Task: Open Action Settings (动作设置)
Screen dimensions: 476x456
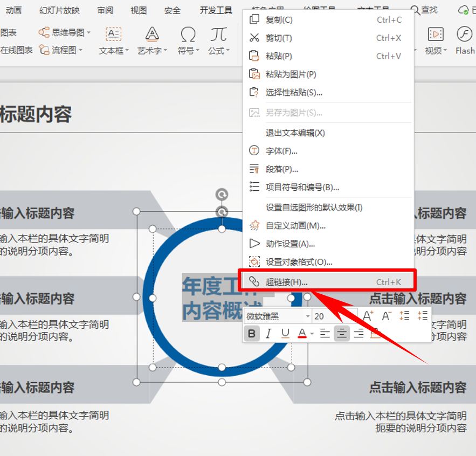Action: coord(328,244)
